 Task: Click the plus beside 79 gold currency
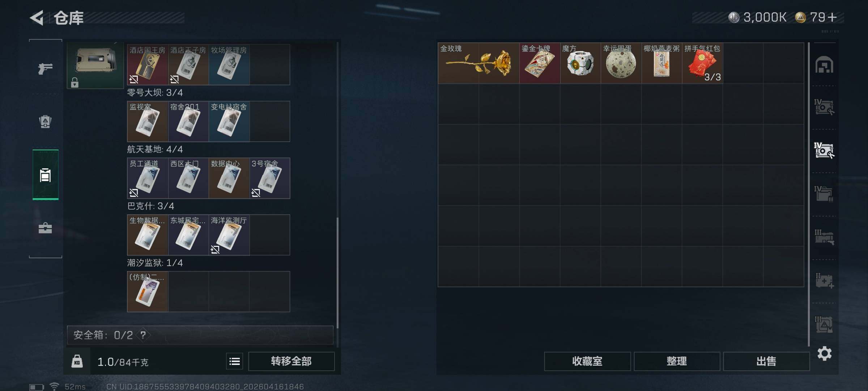pos(832,17)
